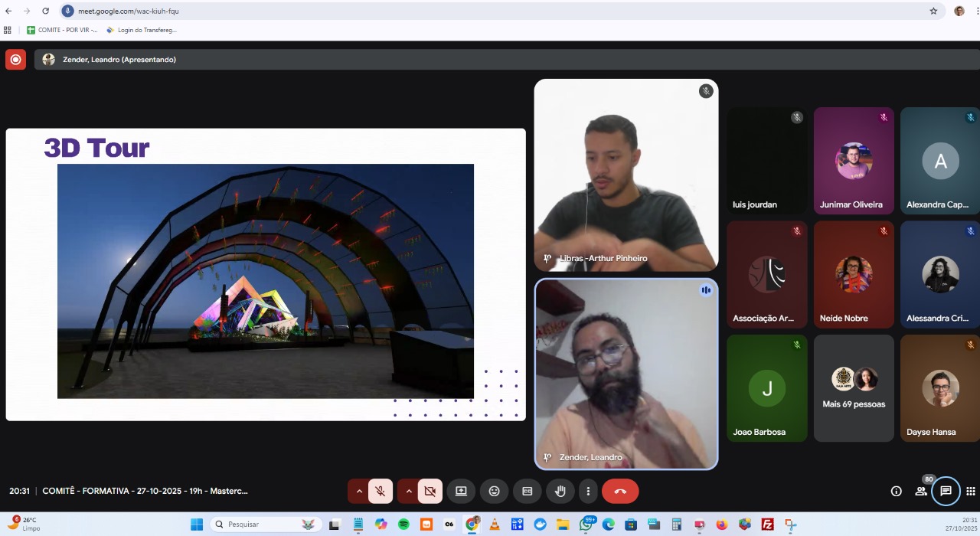The image size is (980, 536).
Task: Raise hand using the hand button
Action: point(560,492)
